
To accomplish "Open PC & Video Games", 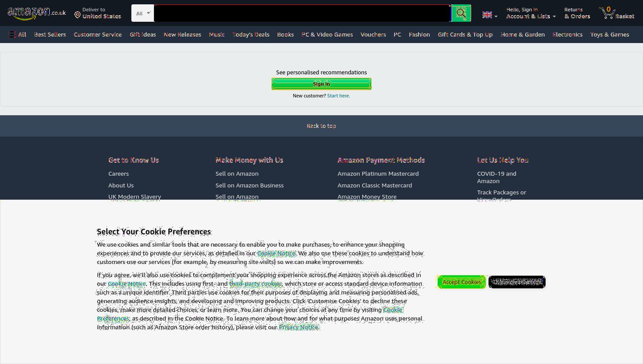I will tap(327, 34).
